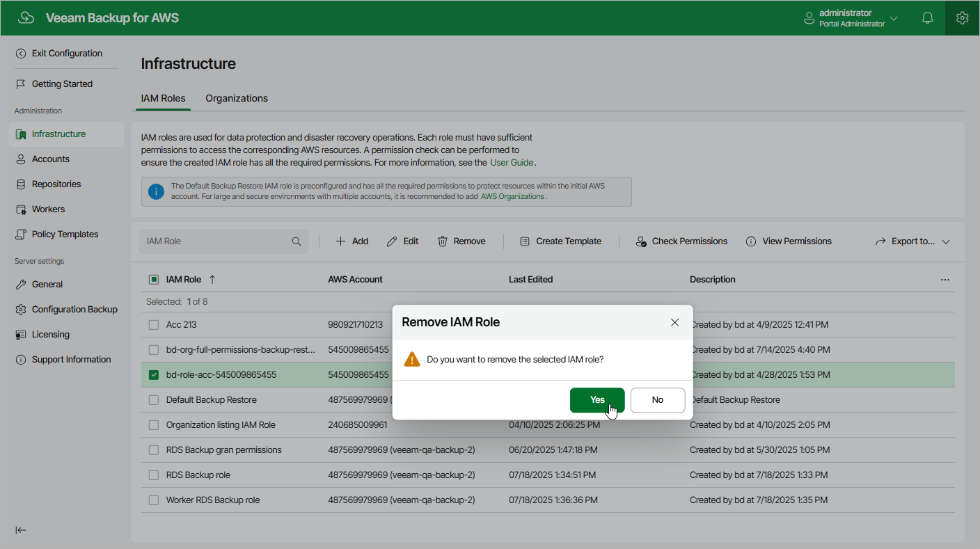Check the RDS Backup role checkbox
Viewport: 980px width, 549px height.
tap(154, 475)
